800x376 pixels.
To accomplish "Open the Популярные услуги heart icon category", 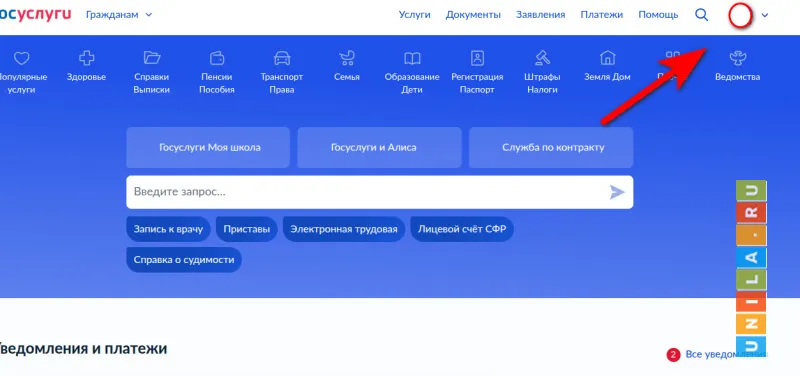I will 21,59.
